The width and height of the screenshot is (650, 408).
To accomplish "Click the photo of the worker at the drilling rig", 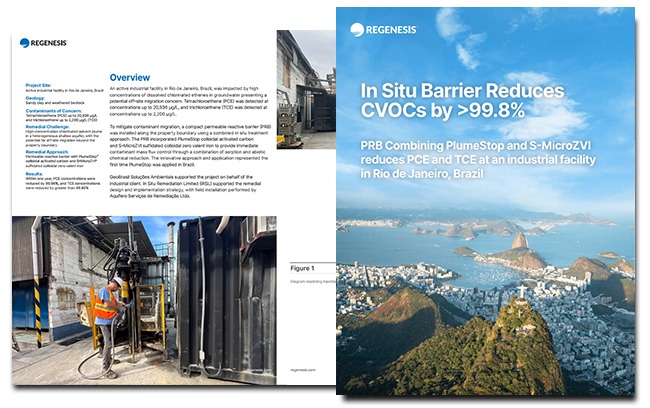I will [144, 300].
